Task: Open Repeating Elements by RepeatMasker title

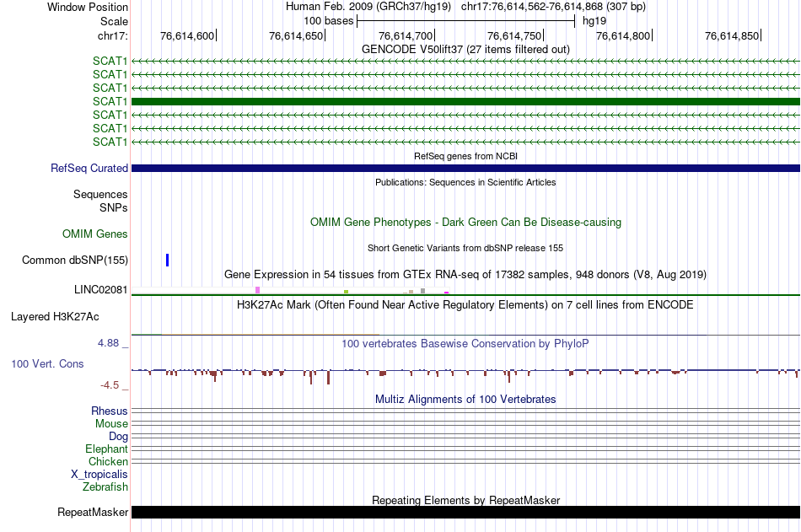Action: tap(465, 500)
